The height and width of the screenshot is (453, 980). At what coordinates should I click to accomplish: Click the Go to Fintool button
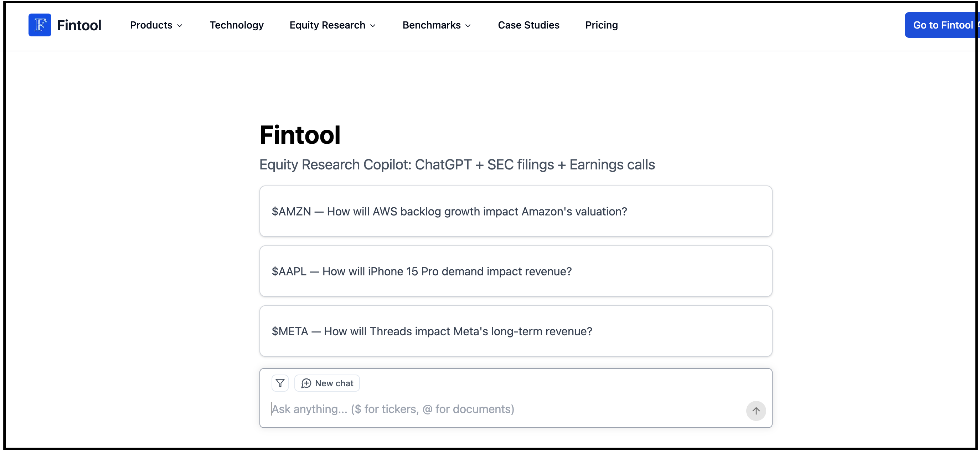click(942, 25)
